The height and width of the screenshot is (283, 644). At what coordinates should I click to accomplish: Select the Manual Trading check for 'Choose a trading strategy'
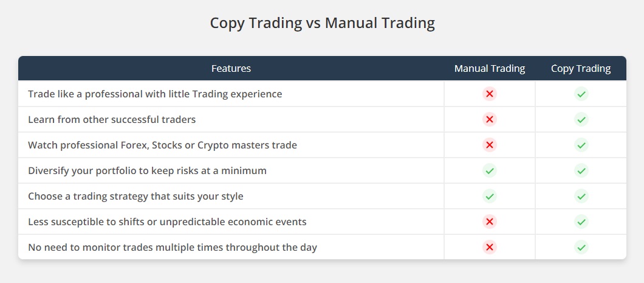(489, 196)
